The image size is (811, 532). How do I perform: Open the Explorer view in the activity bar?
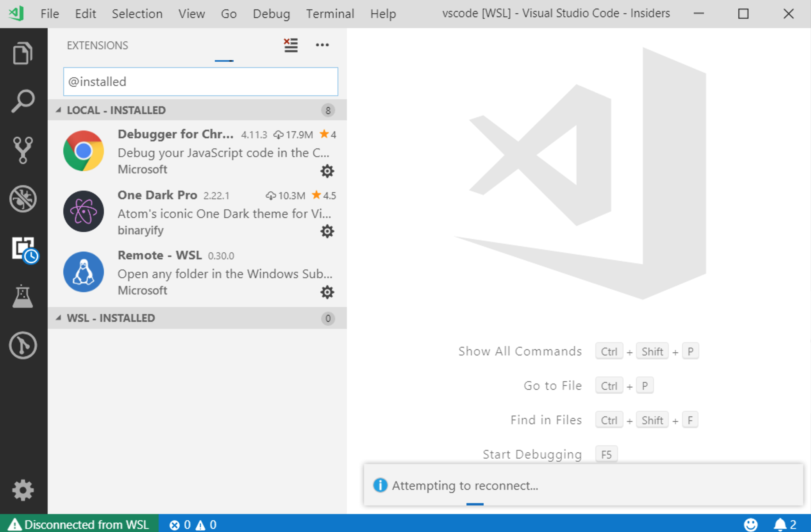[23, 53]
